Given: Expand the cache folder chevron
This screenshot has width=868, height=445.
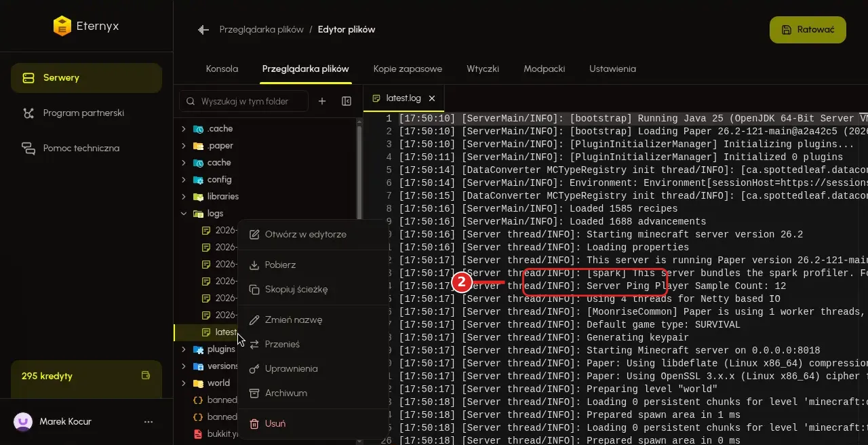Looking at the screenshot, I should point(183,163).
